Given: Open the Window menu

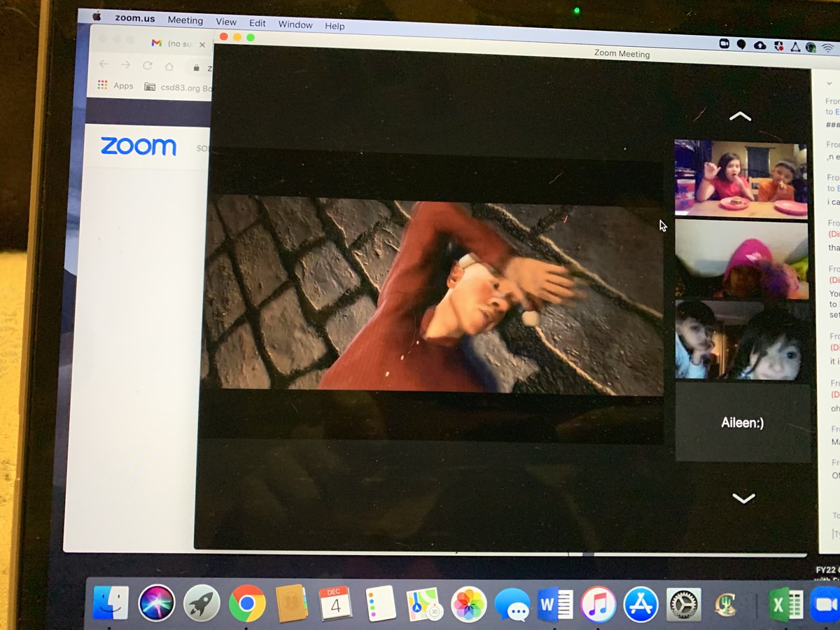Looking at the screenshot, I should pyautogui.click(x=295, y=24).
